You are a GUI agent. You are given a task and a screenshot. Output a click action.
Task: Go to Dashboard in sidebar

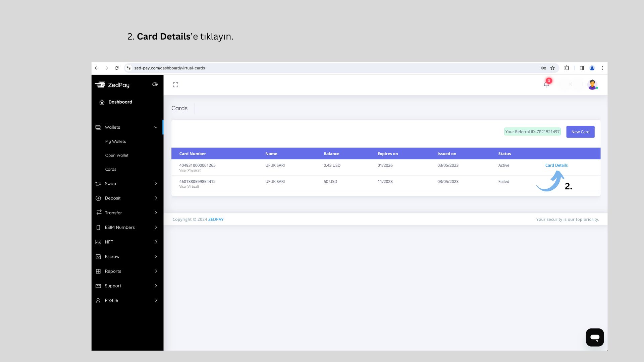(116, 102)
